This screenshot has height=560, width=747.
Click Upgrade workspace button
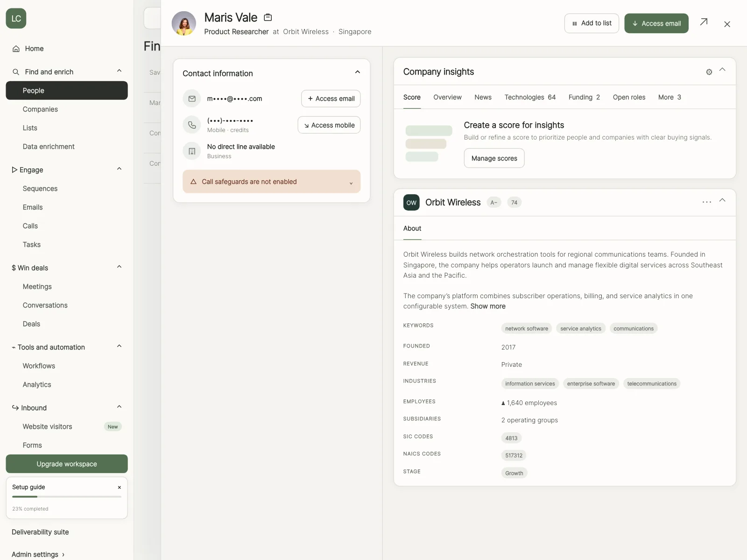(x=67, y=464)
